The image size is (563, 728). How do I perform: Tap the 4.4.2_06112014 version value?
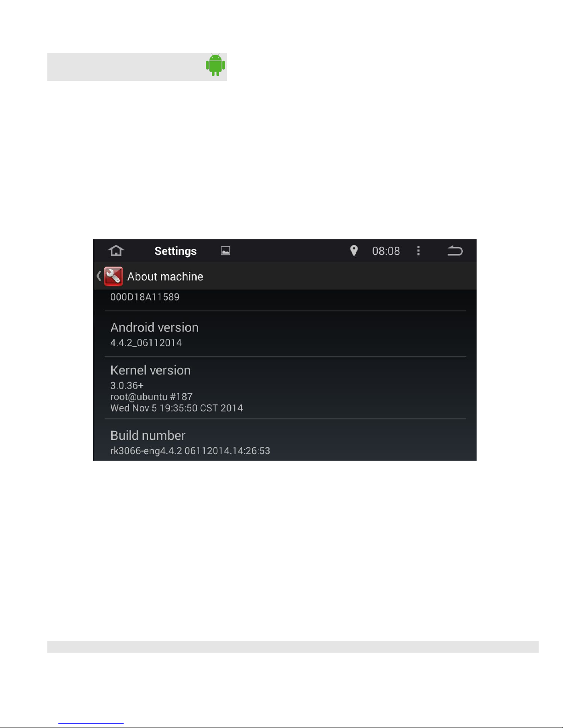click(x=146, y=343)
